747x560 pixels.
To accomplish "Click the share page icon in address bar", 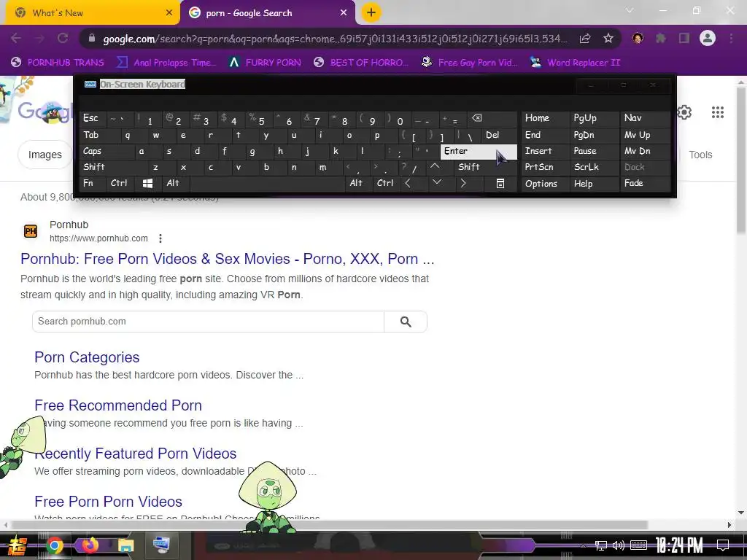I will point(585,39).
